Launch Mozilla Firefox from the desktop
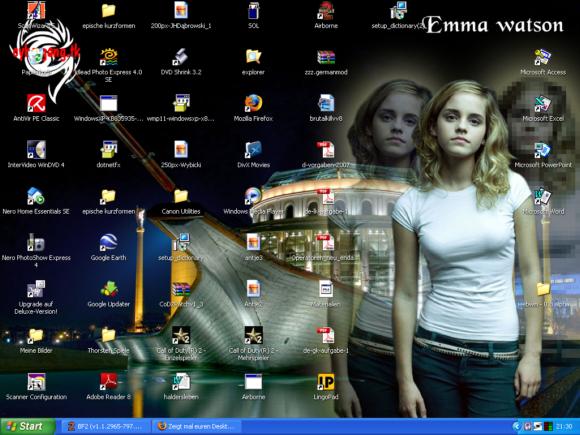 pyautogui.click(x=253, y=103)
